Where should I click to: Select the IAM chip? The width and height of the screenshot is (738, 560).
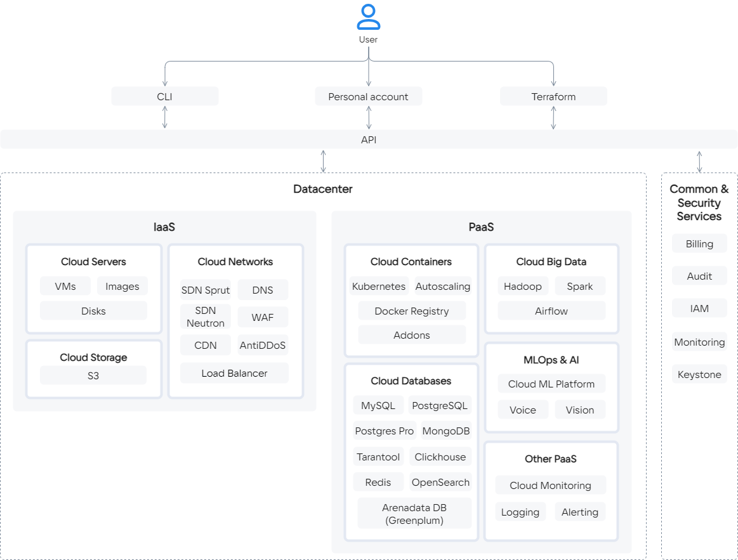click(x=699, y=308)
